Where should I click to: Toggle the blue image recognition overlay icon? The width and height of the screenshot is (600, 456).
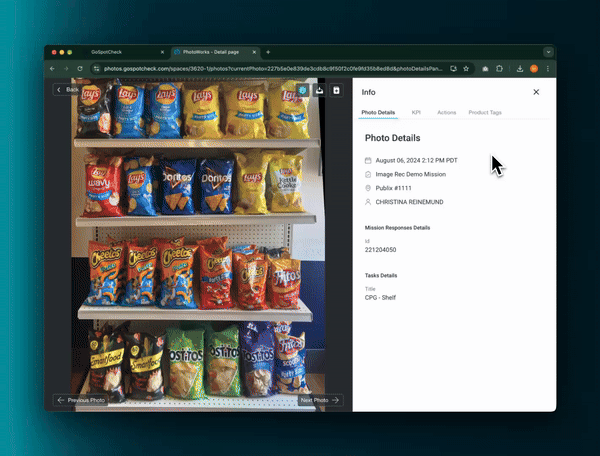coord(303,90)
